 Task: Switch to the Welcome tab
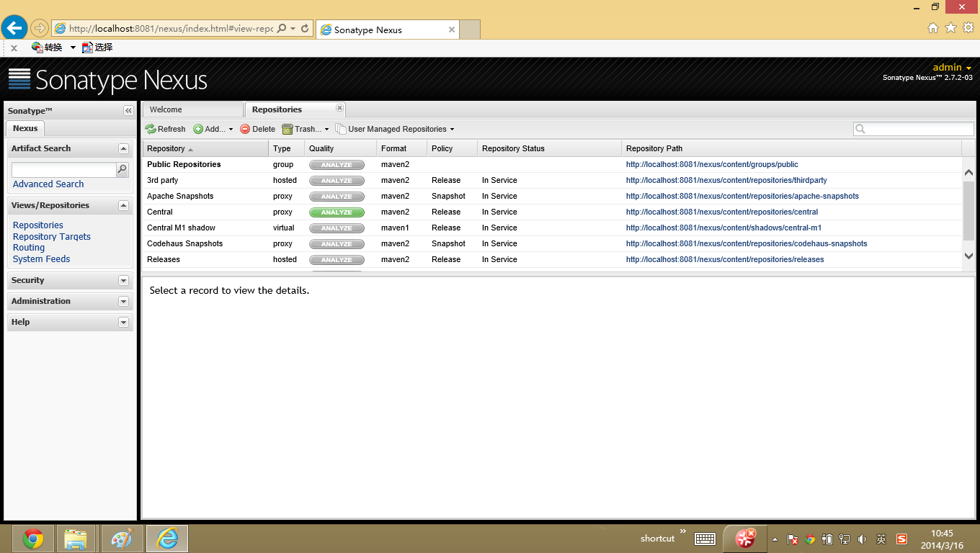192,109
